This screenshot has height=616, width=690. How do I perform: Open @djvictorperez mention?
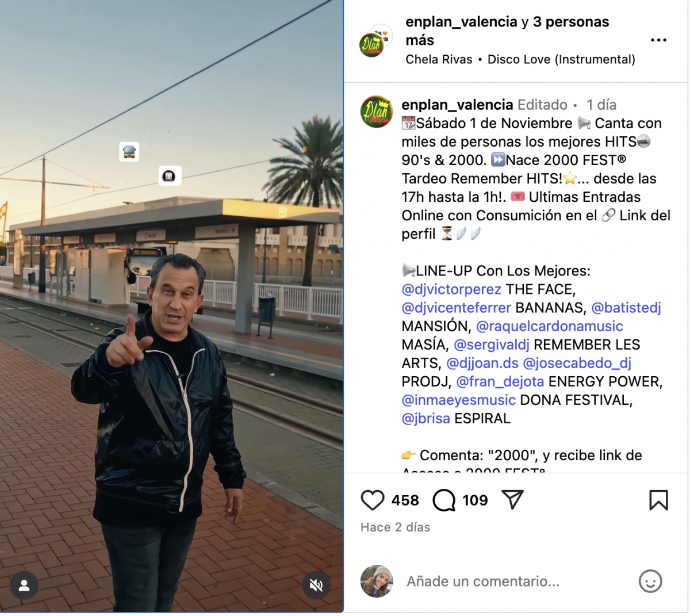451,289
